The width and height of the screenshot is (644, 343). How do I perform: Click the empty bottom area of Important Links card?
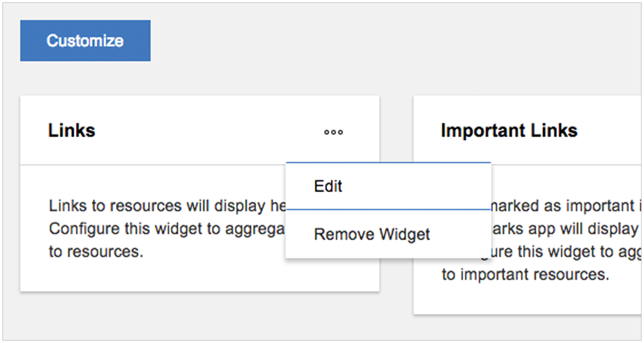click(527, 299)
